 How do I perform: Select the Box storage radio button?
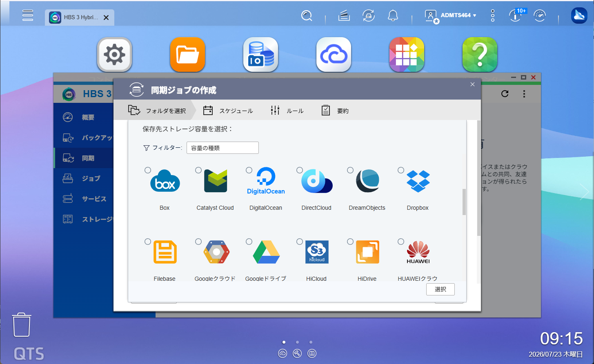(x=148, y=170)
